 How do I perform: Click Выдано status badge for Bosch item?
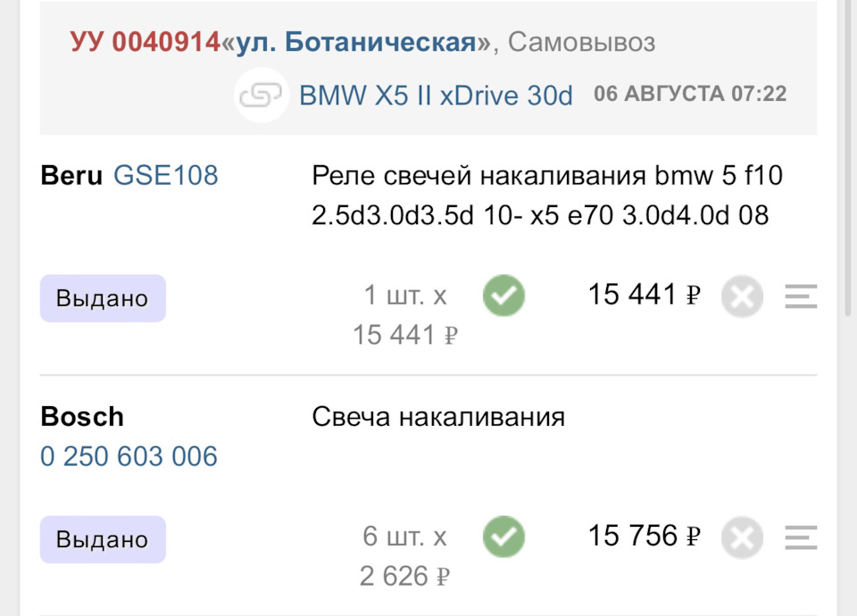coord(103,539)
